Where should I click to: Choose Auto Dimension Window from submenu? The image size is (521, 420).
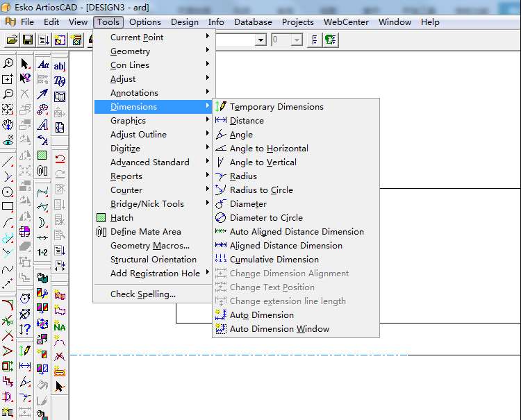tap(279, 329)
